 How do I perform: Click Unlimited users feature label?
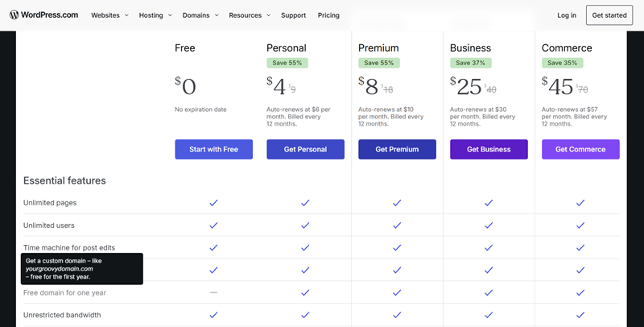(49, 226)
